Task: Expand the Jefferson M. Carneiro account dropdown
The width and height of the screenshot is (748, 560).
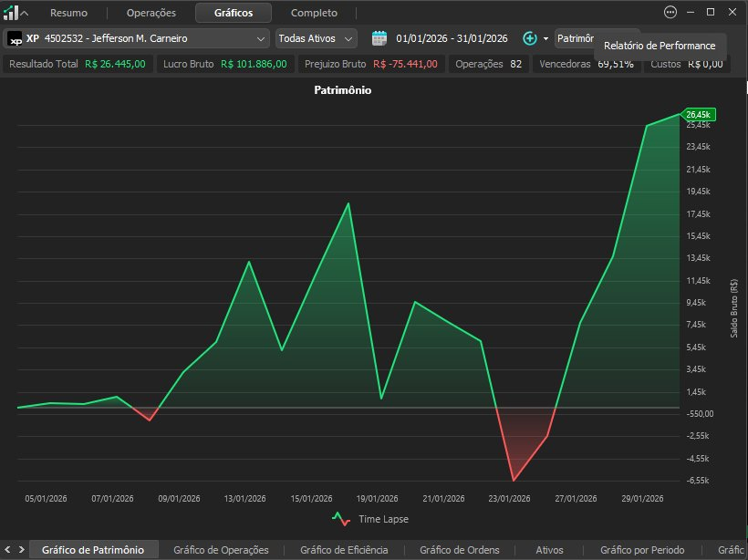Action: (137, 38)
